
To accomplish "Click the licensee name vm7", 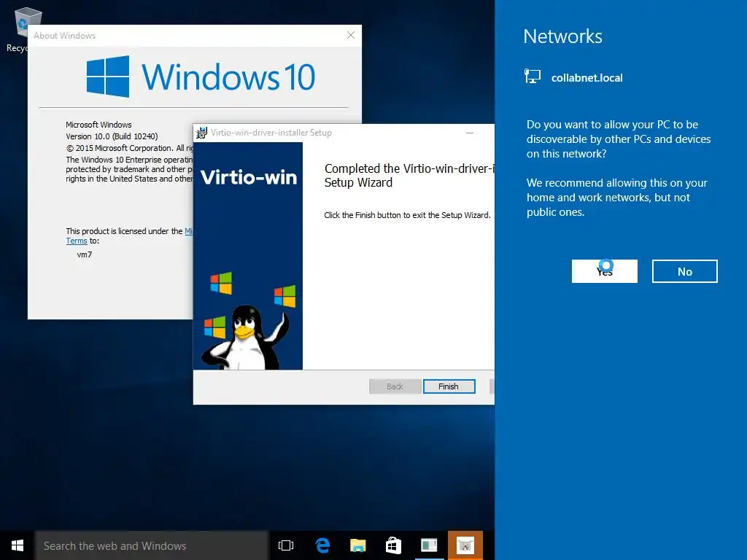I will [85, 254].
